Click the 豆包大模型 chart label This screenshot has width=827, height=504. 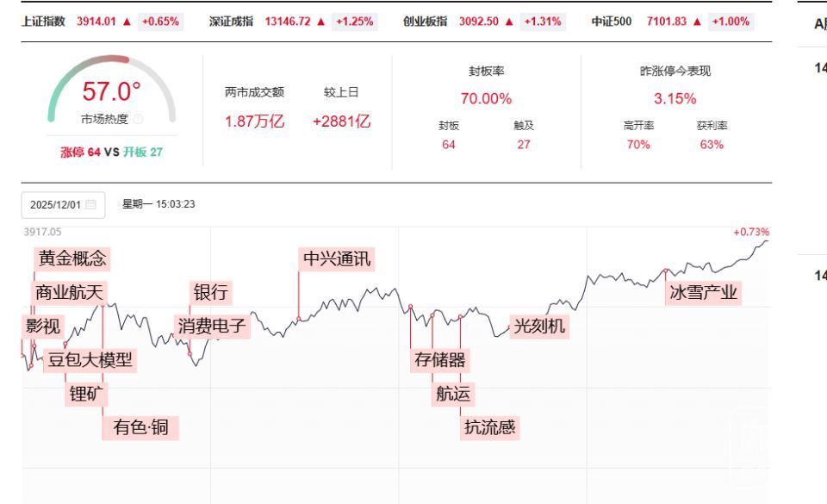point(90,359)
